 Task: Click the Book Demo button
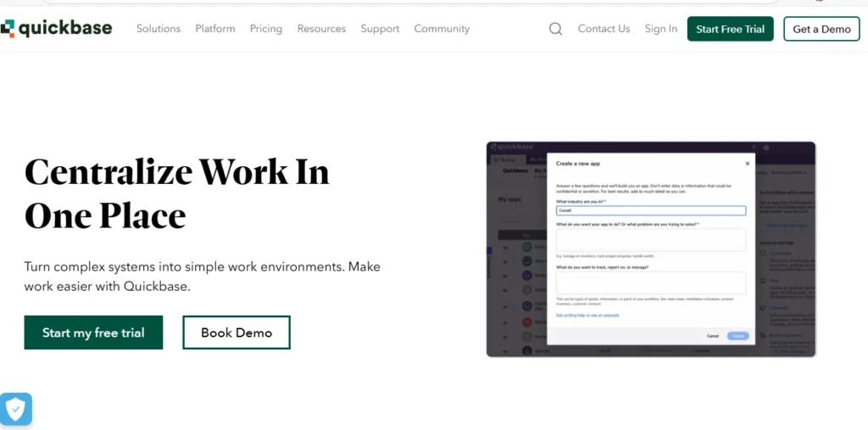coord(236,332)
